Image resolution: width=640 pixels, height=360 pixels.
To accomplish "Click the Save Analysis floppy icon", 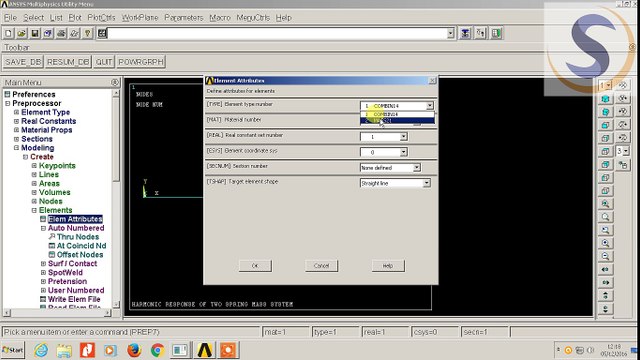I will 35,33.
